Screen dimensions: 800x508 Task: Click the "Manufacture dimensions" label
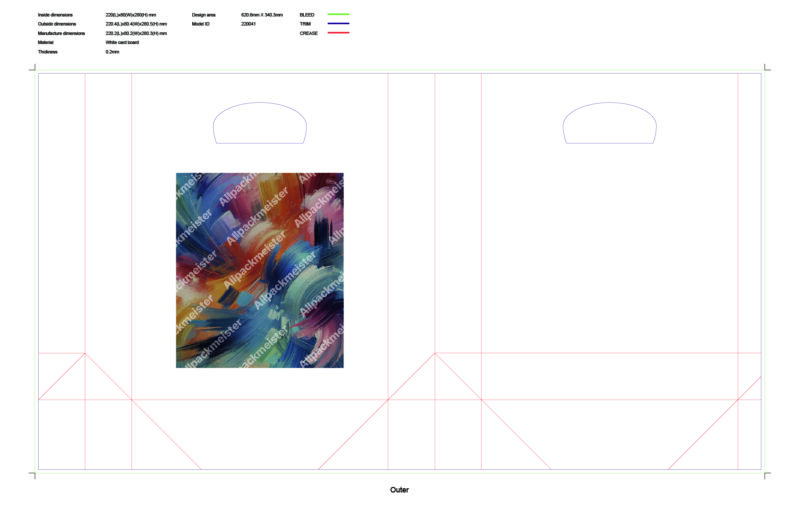[61, 33]
